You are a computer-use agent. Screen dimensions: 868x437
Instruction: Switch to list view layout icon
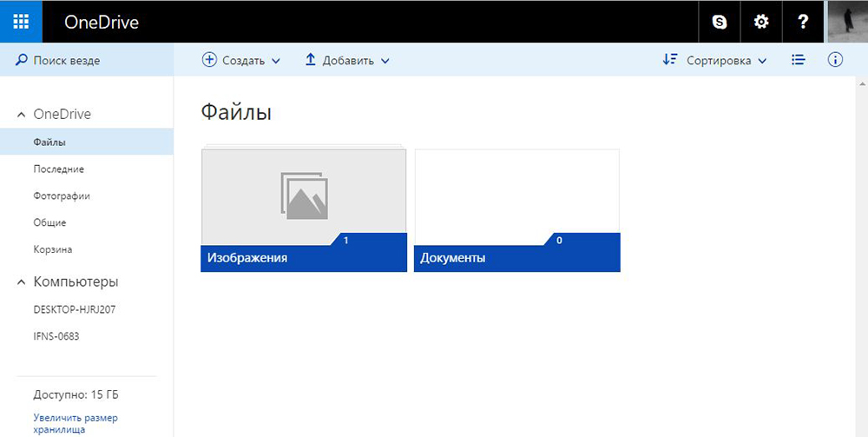point(799,60)
